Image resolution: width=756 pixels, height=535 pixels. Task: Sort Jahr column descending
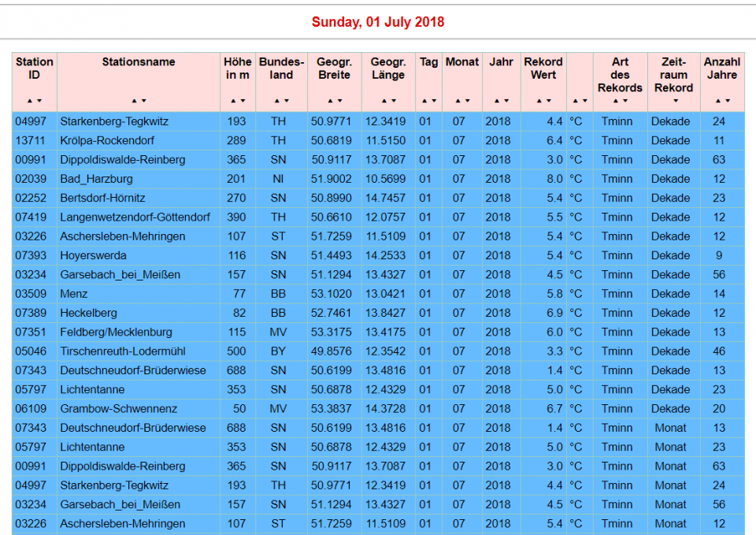pos(506,101)
